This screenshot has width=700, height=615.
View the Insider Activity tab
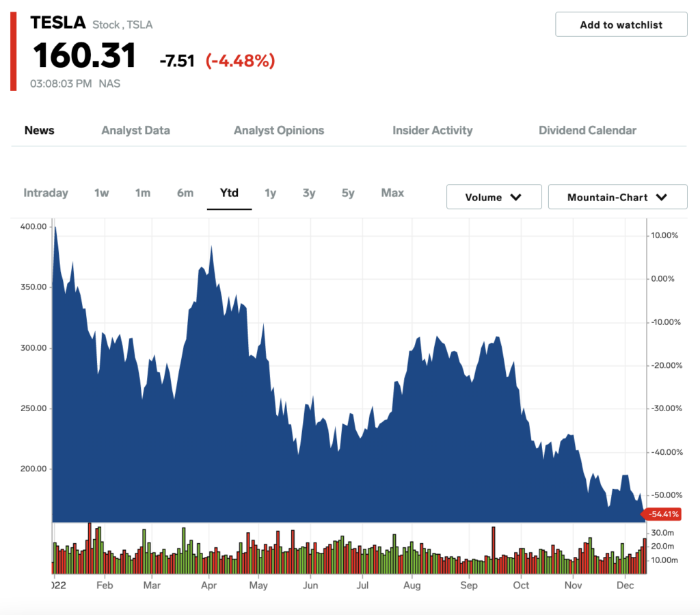coord(433,131)
